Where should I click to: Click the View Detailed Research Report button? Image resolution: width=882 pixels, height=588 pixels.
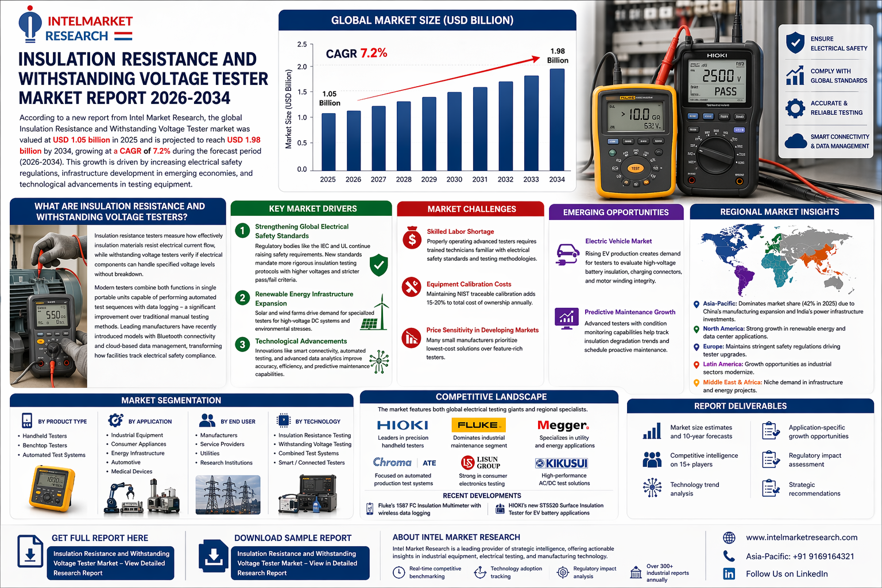tap(111, 563)
